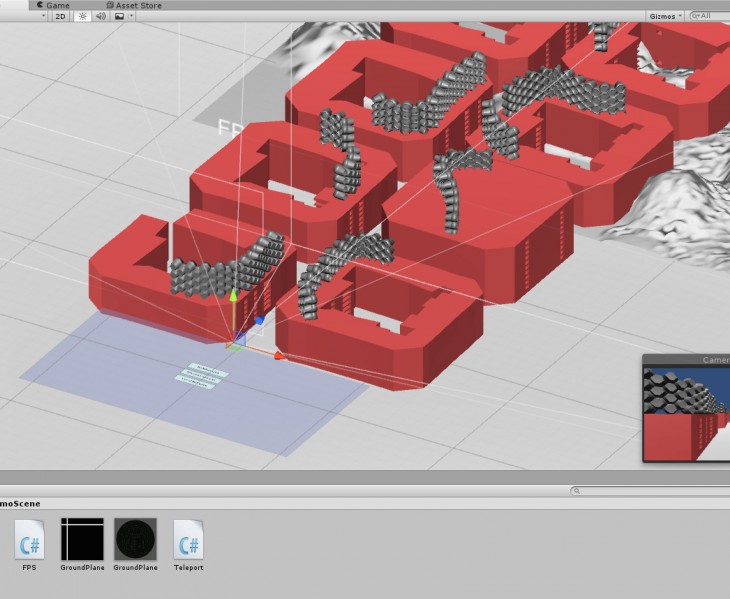
Task: Open the Gizmos dropdown menu
Action: coord(665,16)
